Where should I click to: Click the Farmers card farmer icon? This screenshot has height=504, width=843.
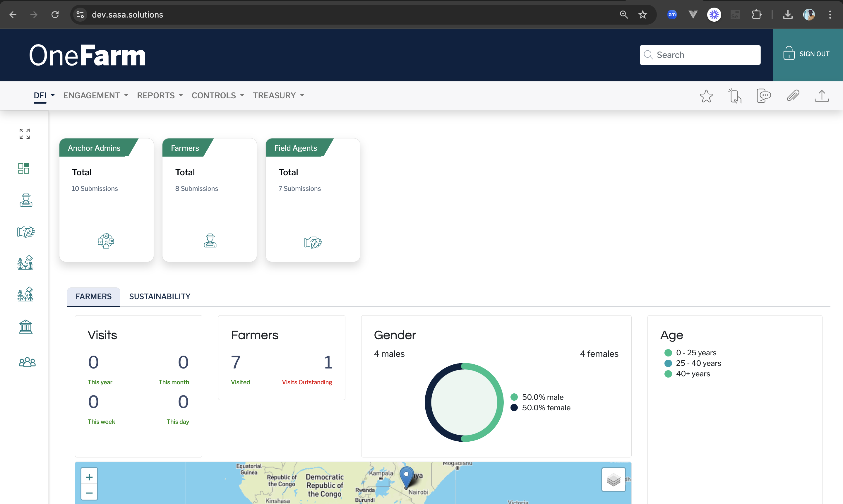pyautogui.click(x=210, y=241)
